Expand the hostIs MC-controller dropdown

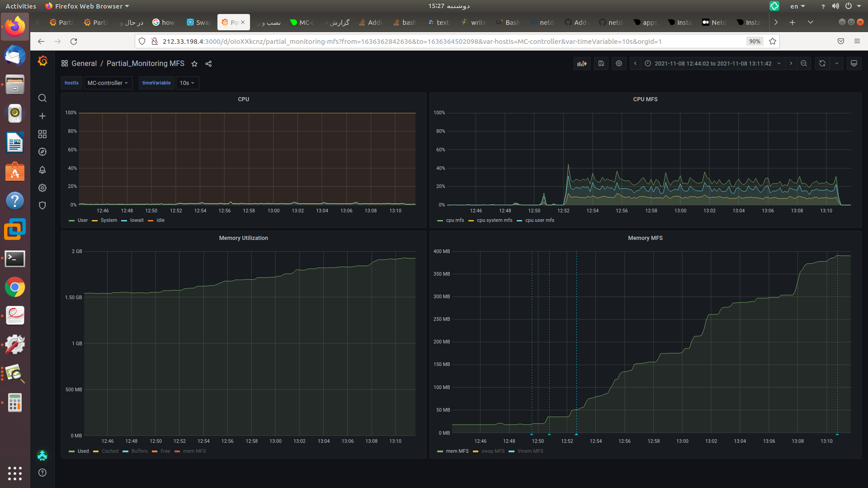tap(108, 83)
